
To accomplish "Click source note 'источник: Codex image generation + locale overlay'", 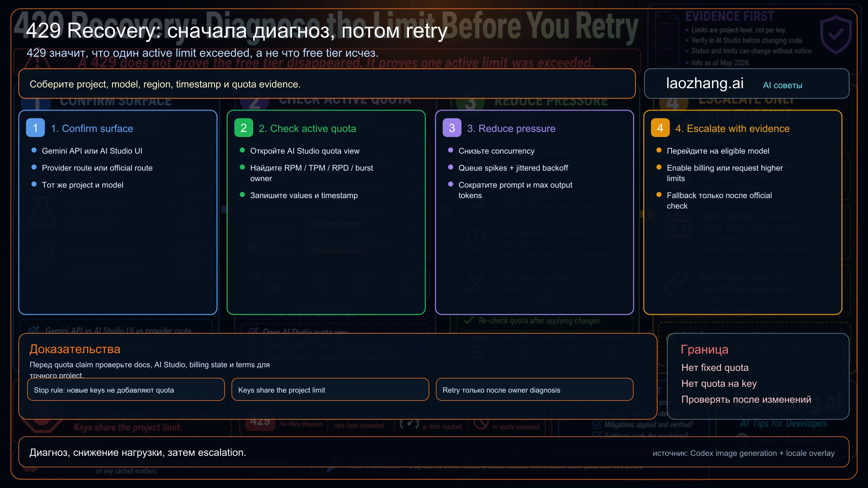I will point(744,453).
